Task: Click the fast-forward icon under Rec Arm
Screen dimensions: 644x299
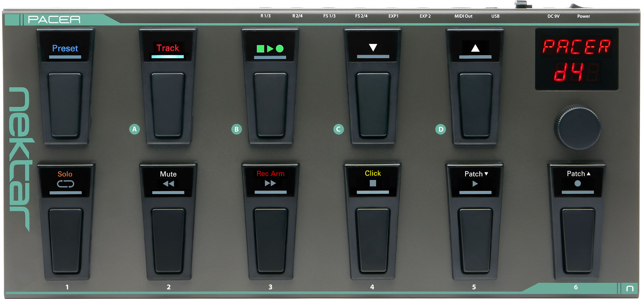Action: [x=270, y=183]
